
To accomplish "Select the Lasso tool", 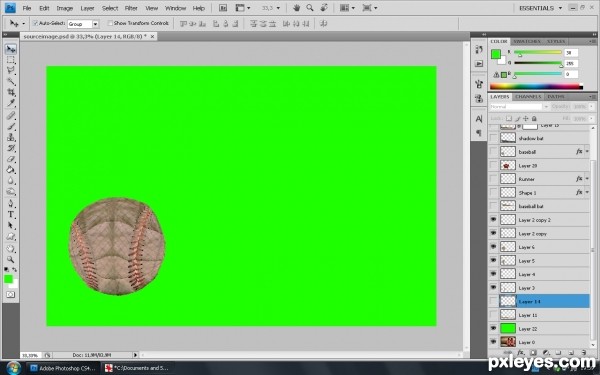I will coord(11,70).
